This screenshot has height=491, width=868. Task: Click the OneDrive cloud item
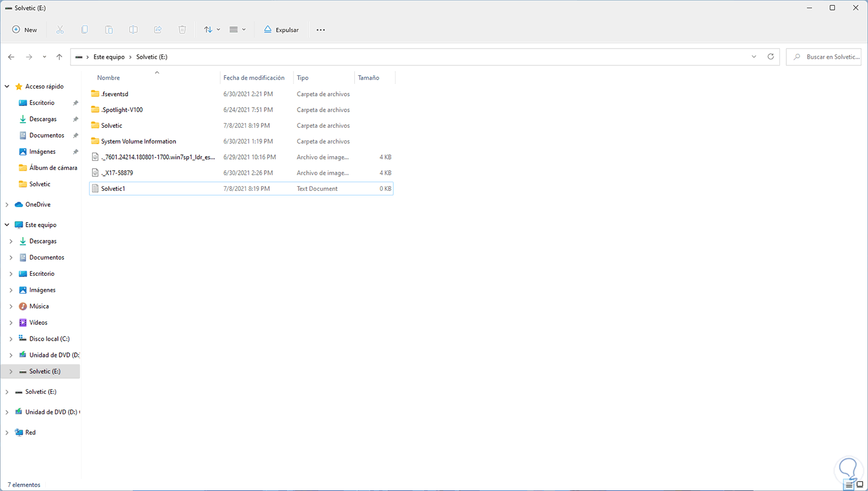point(38,204)
